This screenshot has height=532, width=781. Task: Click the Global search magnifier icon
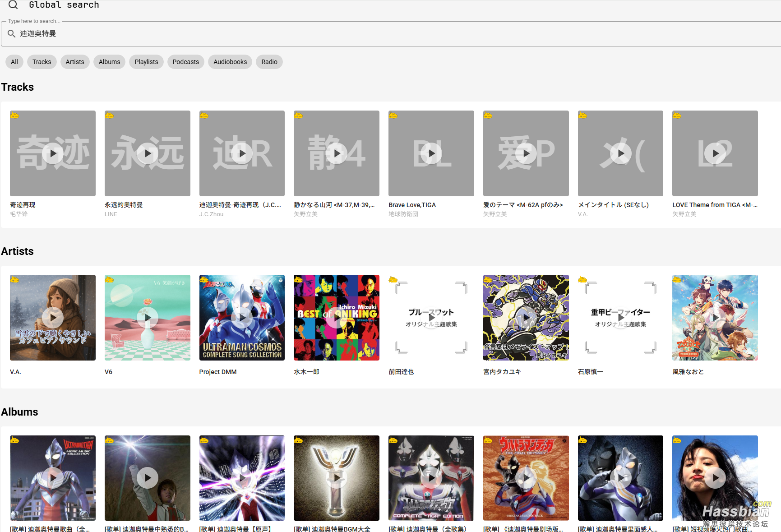pos(13,5)
